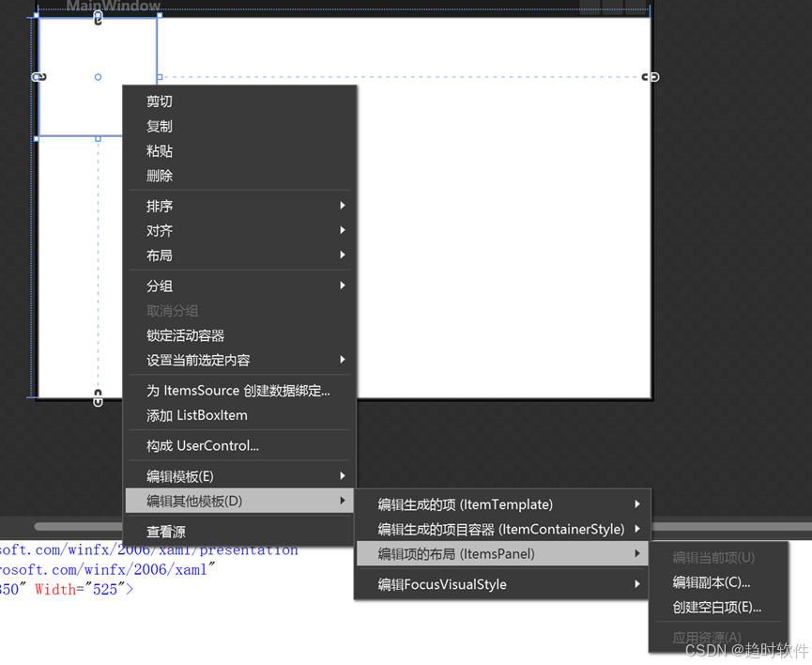Click 添加 ListBoxItem
Image resolution: width=812 pixels, height=665 pixels.
[197, 415]
